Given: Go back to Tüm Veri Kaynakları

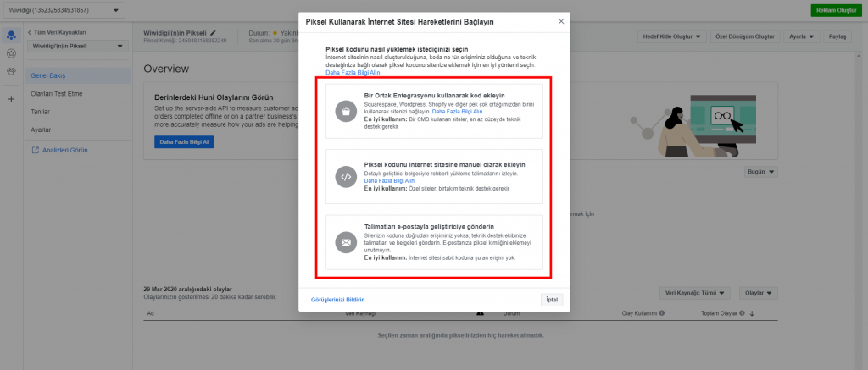Looking at the screenshot, I should click(57, 33).
